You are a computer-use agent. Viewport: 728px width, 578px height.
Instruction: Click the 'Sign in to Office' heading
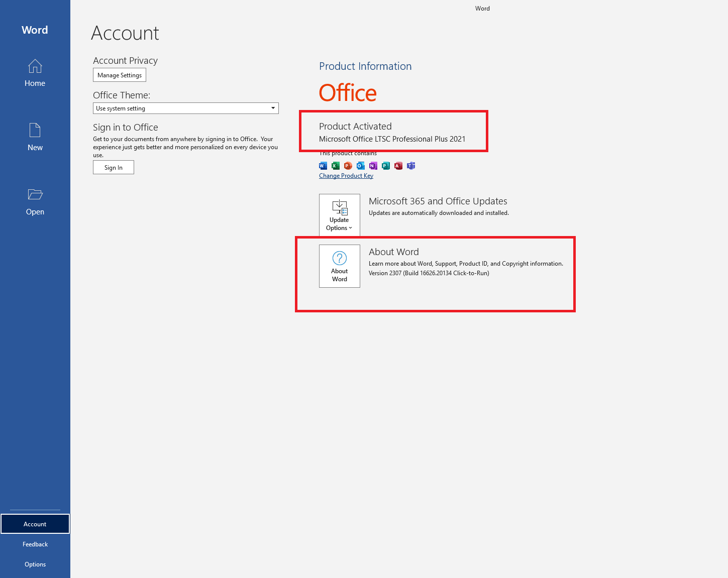(126, 128)
